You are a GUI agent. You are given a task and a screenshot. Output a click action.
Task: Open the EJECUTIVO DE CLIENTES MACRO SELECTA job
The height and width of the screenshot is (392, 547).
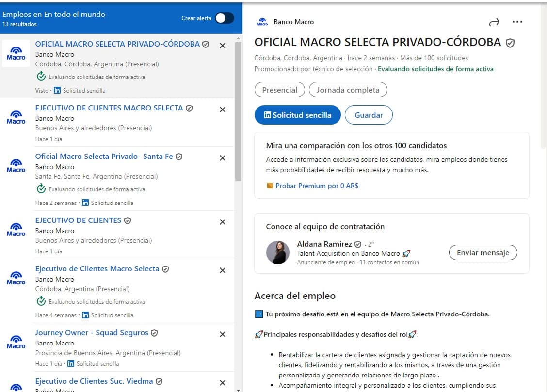pos(109,108)
